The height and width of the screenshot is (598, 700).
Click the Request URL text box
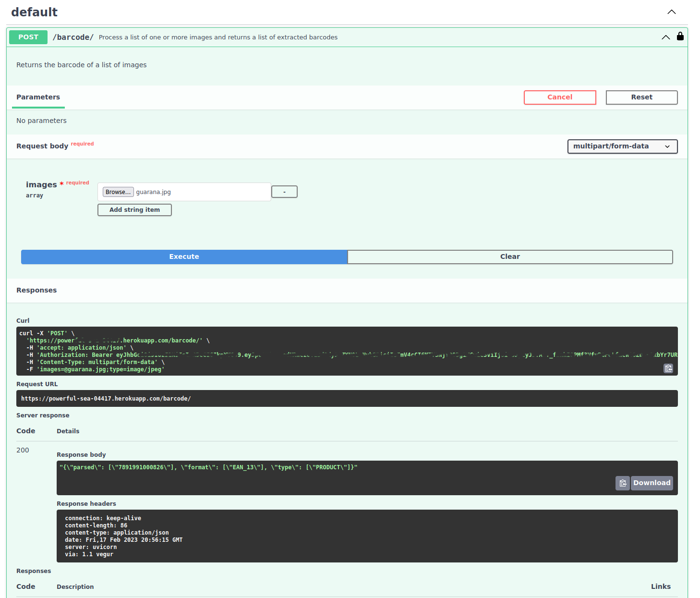point(347,399)
